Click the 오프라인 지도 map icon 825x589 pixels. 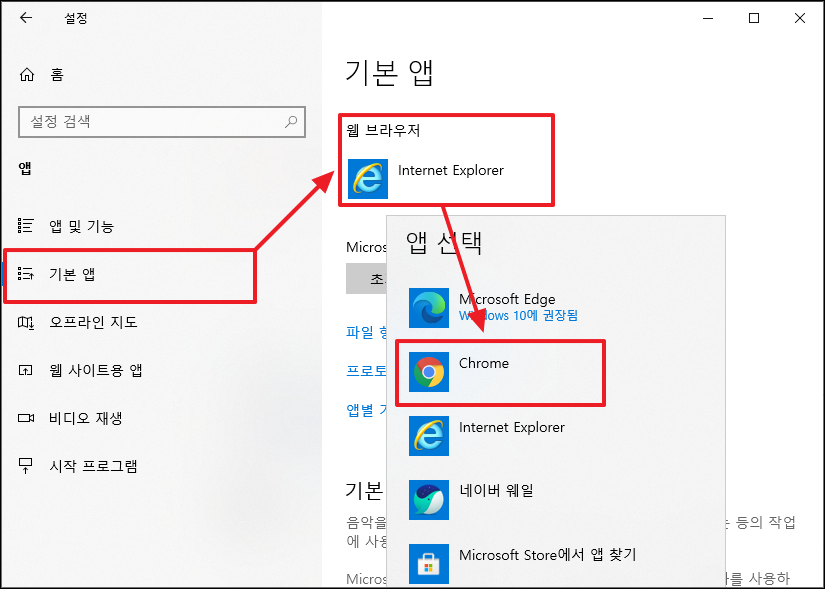(26, 322)
